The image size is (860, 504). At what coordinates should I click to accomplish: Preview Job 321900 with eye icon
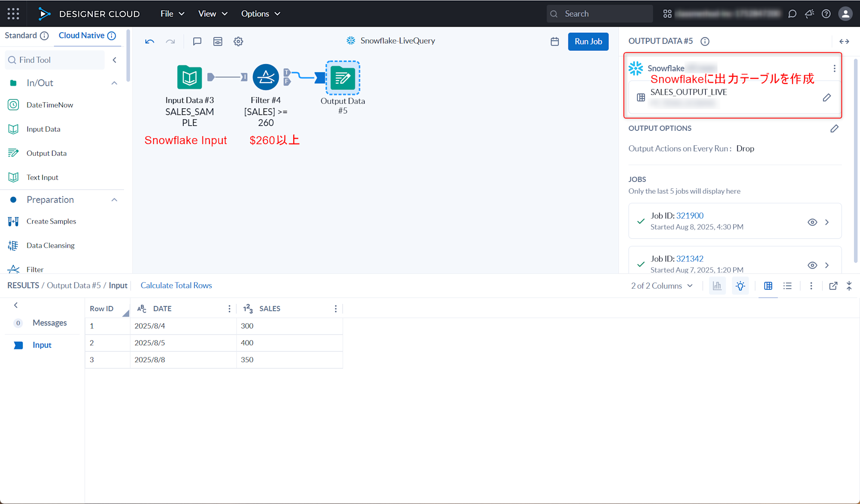click(x=812, y=222)
